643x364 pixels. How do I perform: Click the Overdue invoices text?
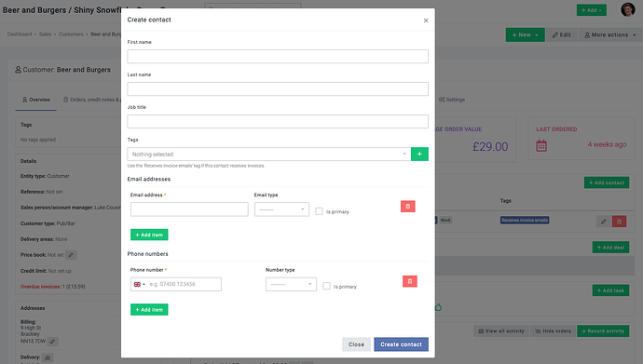[53, 287]
